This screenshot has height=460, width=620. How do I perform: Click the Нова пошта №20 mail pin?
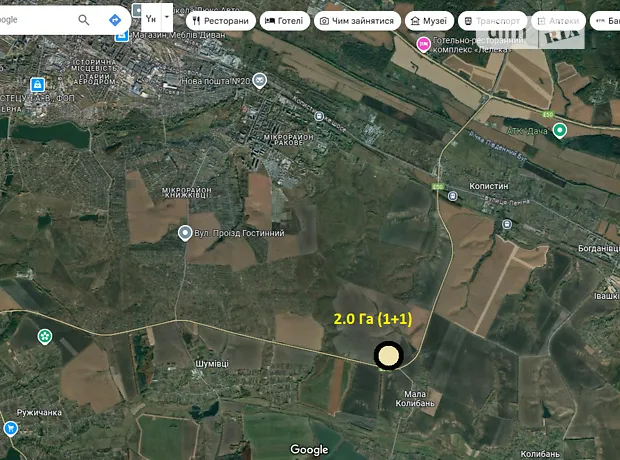pos(260,81)
